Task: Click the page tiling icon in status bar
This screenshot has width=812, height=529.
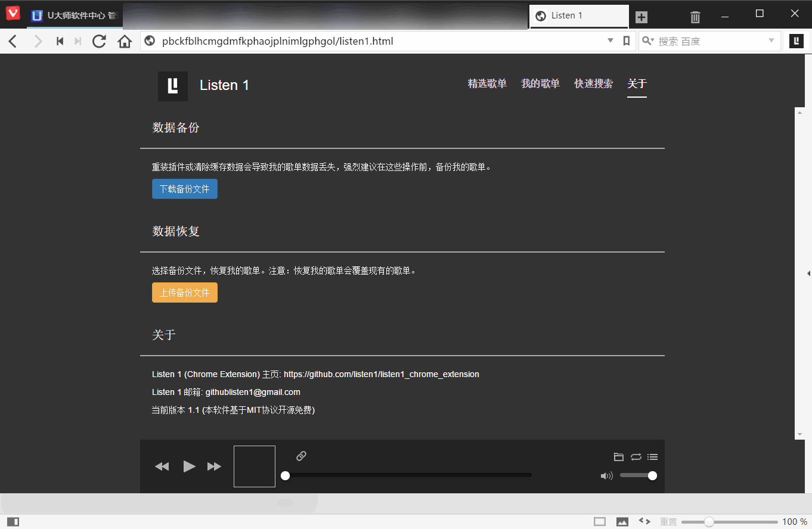Action: point(600,522)
